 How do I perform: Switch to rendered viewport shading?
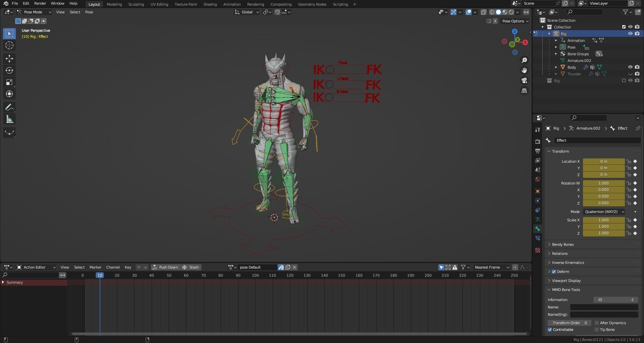click(x=511, y=12)
